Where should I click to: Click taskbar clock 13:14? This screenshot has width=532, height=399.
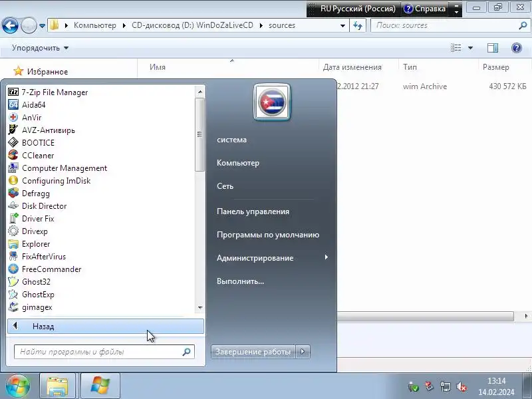[x=496, y=381]
